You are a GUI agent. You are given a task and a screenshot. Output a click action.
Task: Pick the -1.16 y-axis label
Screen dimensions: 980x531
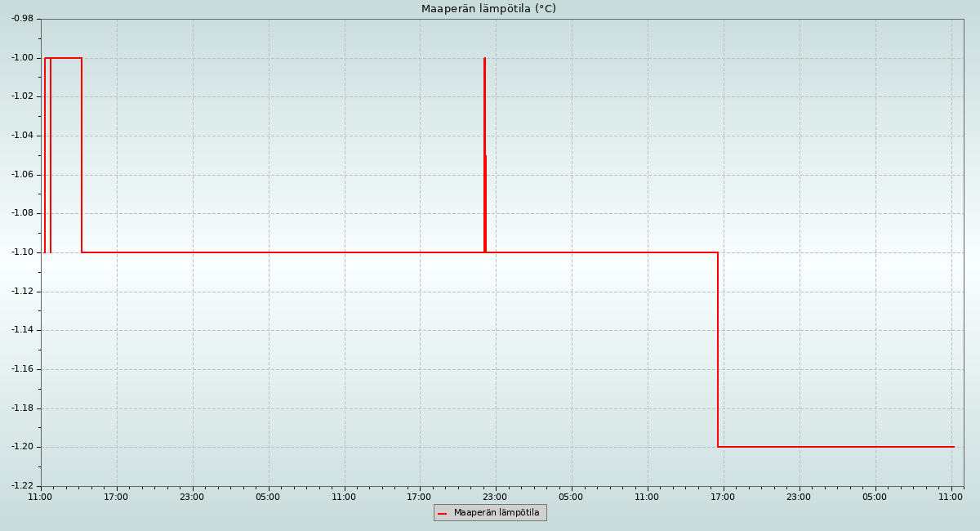click(22, 369)
